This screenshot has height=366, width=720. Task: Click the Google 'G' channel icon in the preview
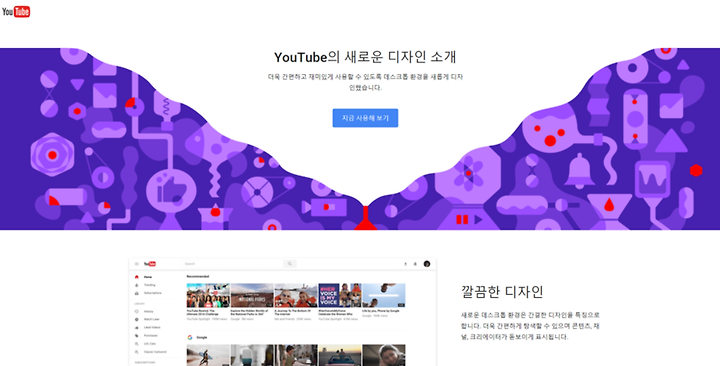click(x=190, y=338)
